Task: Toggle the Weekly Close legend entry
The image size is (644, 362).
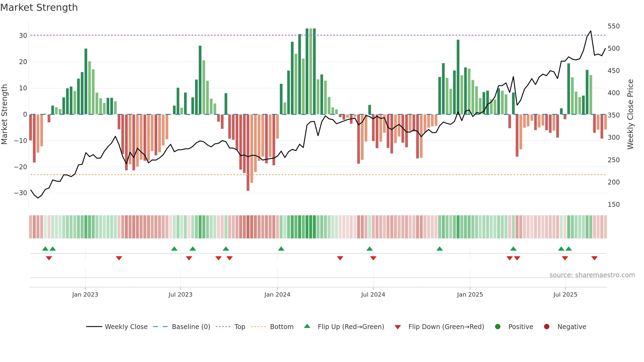Action: [117, 327]
